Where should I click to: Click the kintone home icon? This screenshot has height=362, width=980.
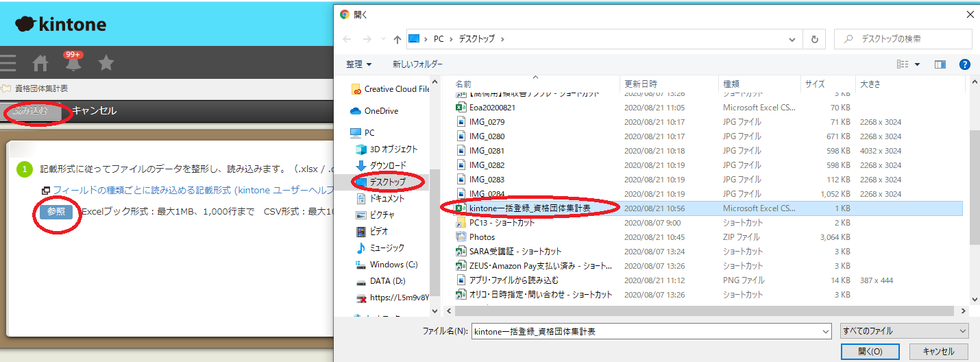pyautogui.click(x=40, y=64)
